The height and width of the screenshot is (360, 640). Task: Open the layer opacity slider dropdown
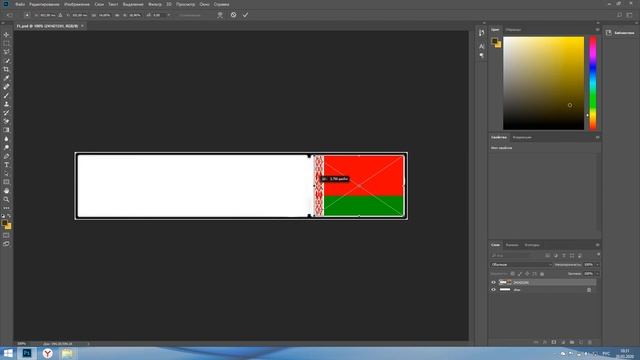tap(598, 265)
